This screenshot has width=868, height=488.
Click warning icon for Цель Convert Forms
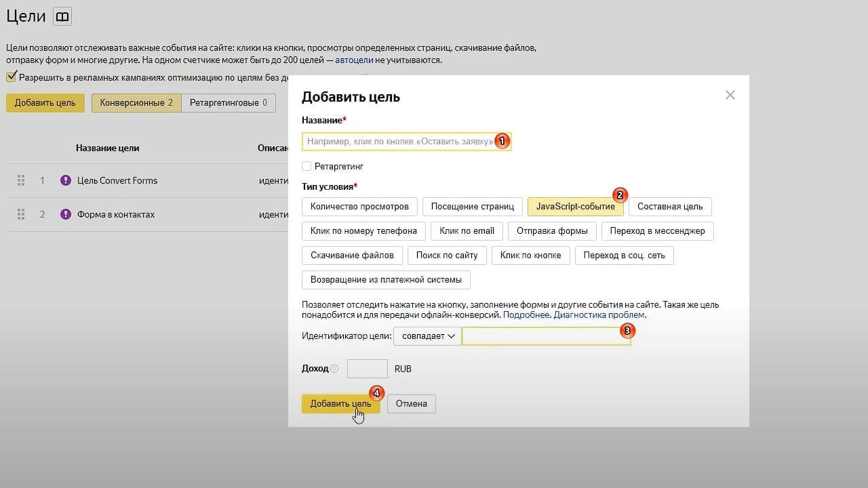pyautogui.click(x=66, y=180)
